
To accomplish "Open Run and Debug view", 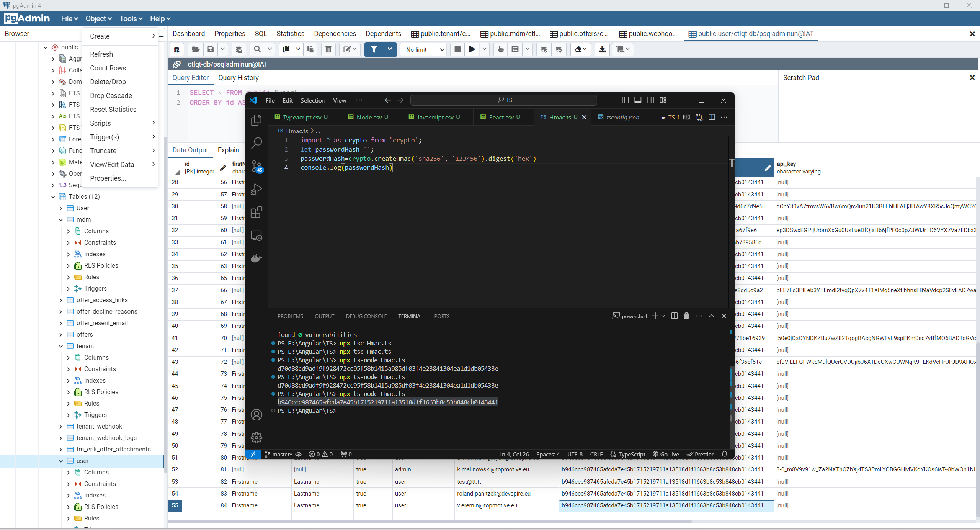I will [256, 189].
